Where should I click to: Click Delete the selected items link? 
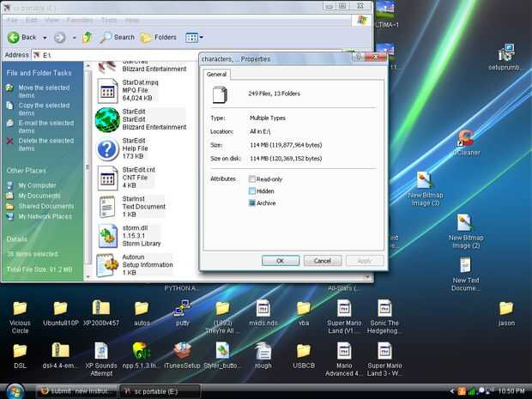[x=45, y=144]
